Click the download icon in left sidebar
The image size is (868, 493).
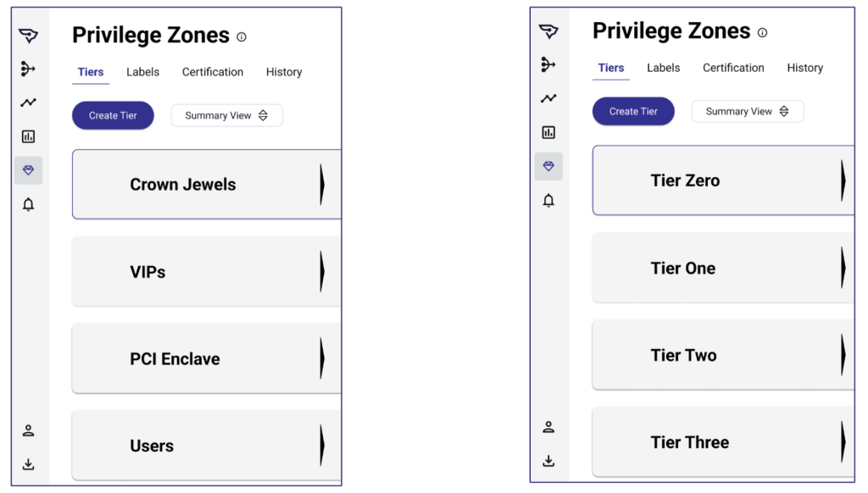[28, 464]
